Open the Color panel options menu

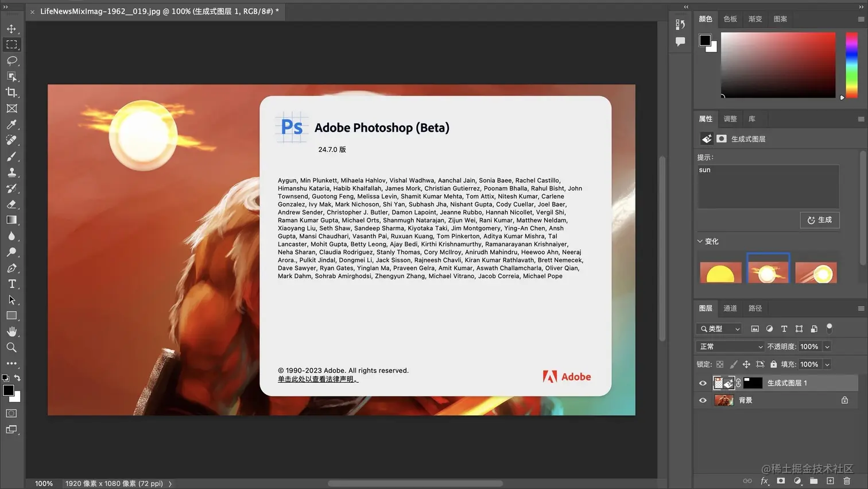tap(861, 19)
